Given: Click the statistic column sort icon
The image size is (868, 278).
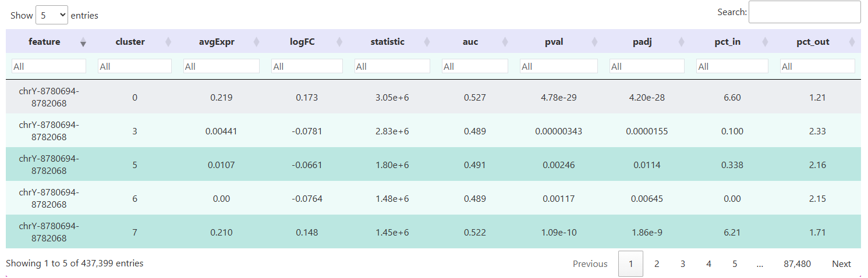Looking at the screenshot, I should tap(427, 42).
